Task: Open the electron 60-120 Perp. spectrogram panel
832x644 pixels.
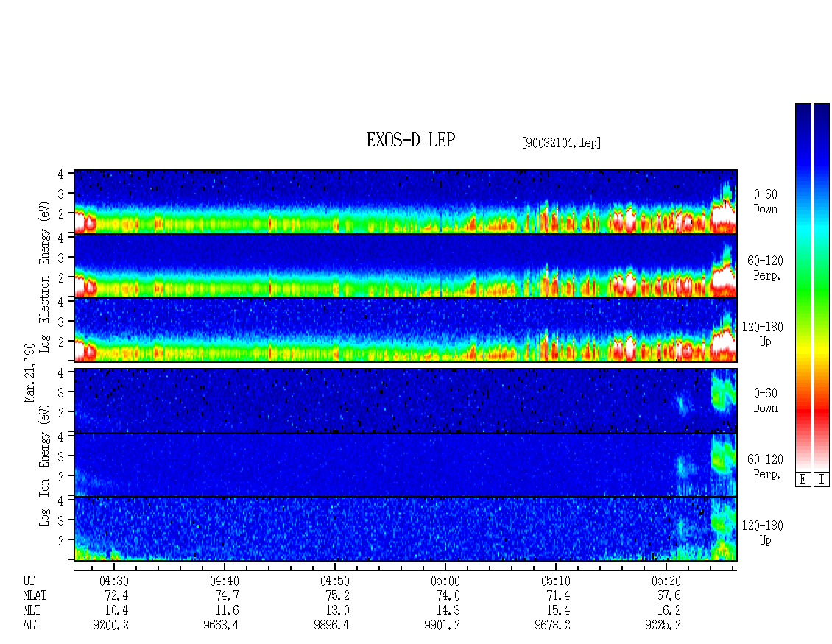Action: 406,266
